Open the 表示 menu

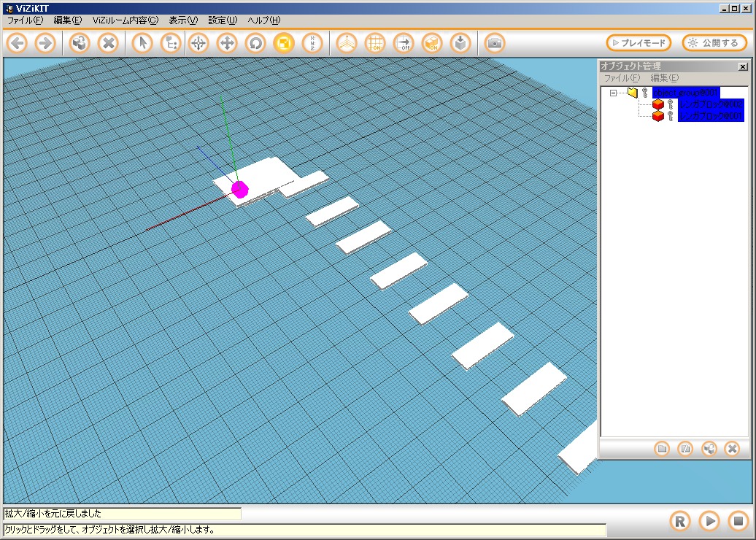point(182,20)
